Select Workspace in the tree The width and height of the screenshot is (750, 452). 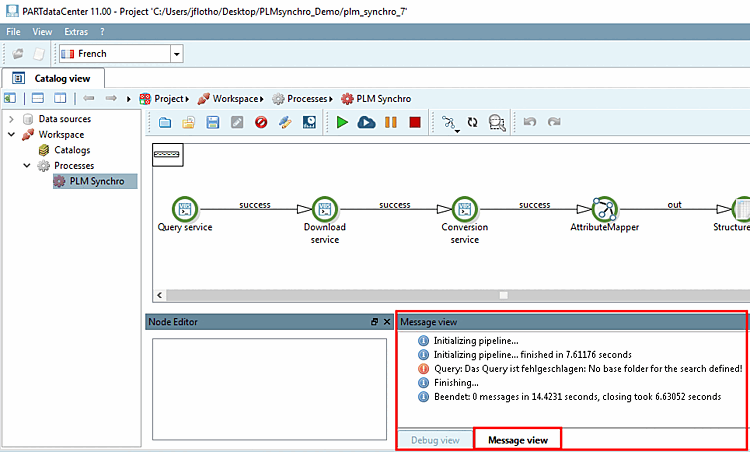tap(61, 135)
